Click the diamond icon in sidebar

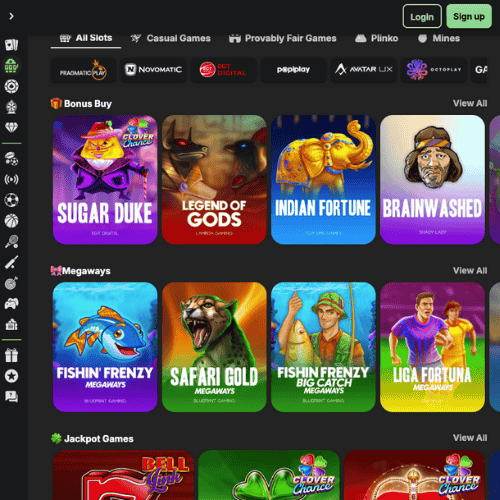(x=11, y=127)
